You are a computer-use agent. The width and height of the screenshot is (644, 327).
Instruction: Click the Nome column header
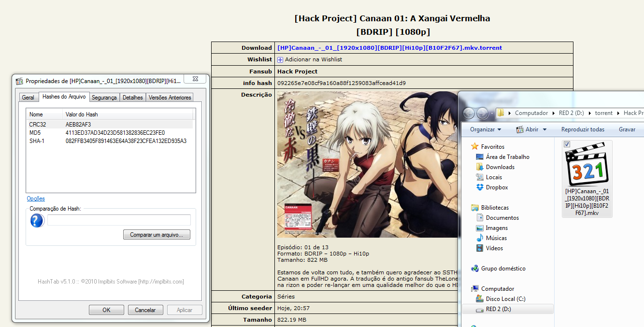(44, 114)
